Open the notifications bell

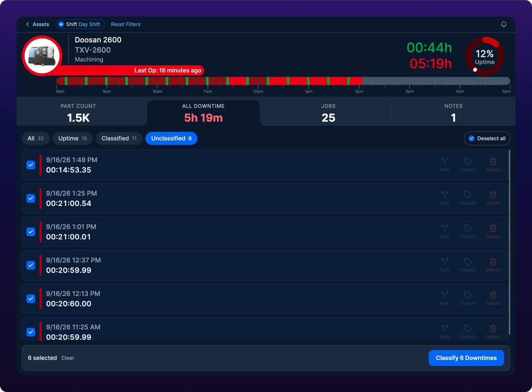click(504, 24)
